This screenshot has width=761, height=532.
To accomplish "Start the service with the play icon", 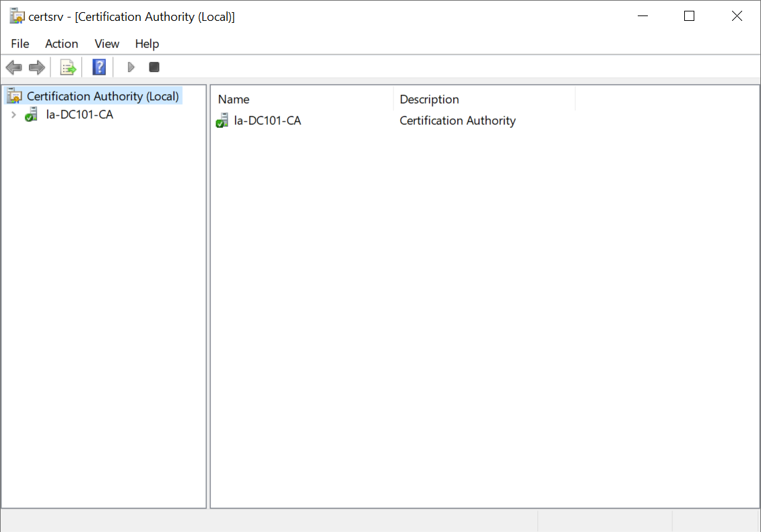I will pyautogui.click(x=131, y=67).
